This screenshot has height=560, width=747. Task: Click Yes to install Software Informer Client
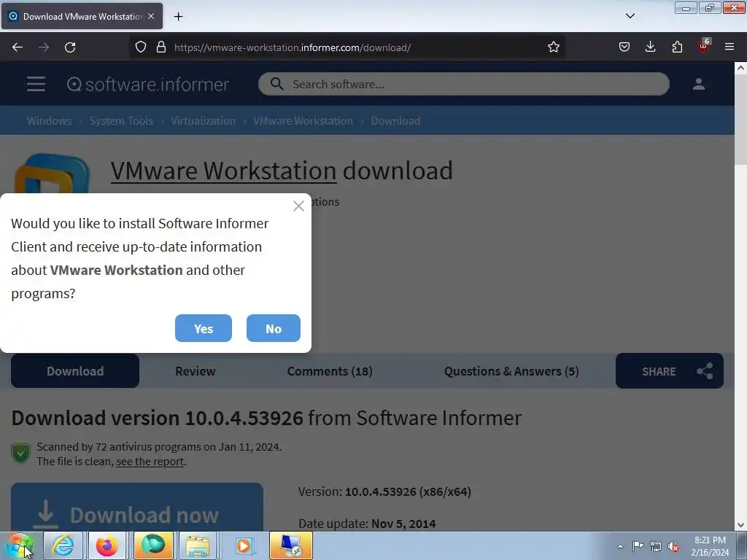click(204, 328)
